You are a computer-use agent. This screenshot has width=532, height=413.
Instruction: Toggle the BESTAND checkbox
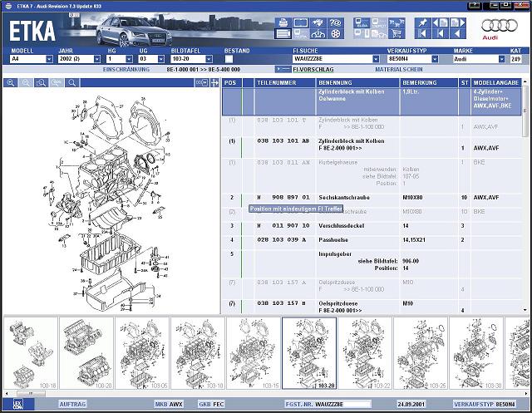[229, 59]
